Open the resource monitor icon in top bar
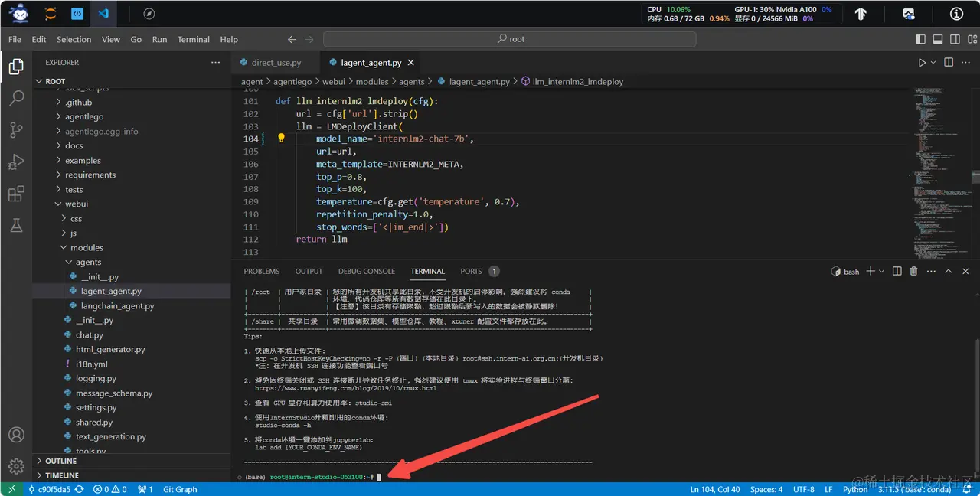This screenshot has height=496, width=980. 909,14
